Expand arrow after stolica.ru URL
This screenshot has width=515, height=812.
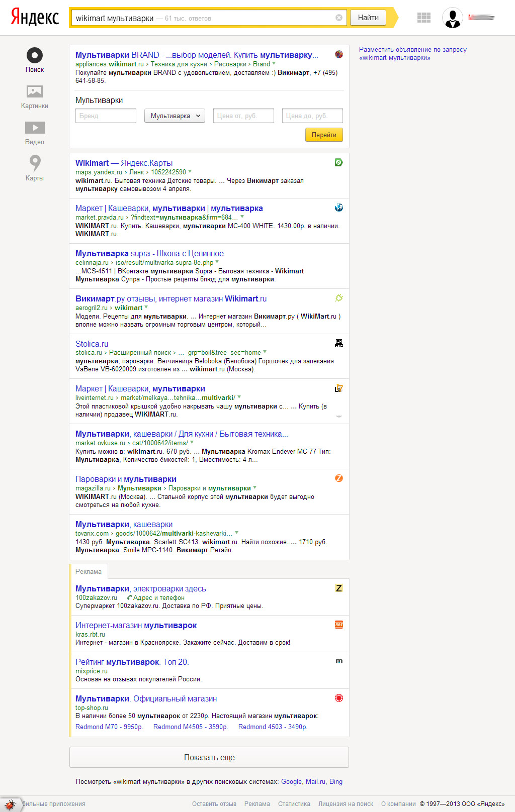click(265, 352)
